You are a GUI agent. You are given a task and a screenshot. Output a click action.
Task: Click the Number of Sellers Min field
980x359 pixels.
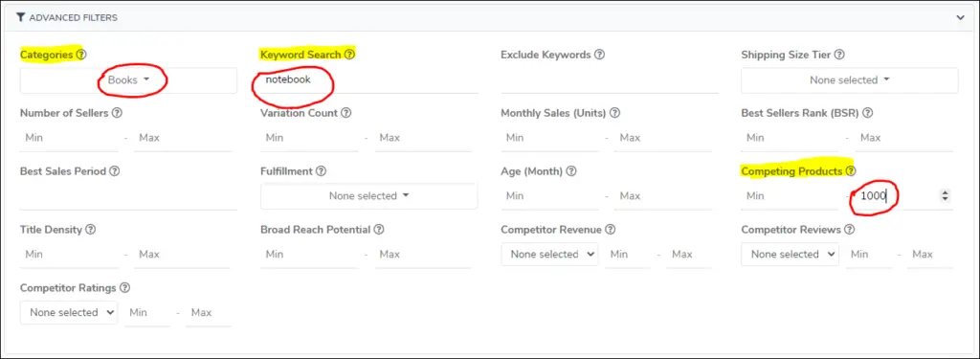tap(69, 138)
